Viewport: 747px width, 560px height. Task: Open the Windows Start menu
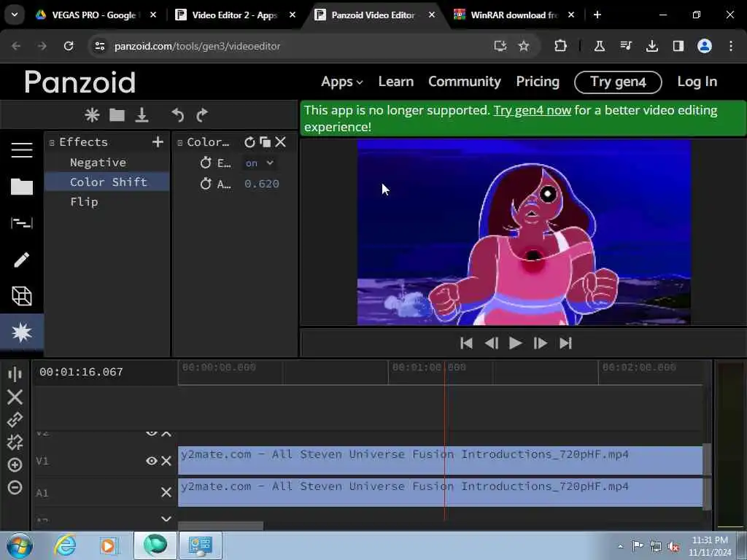[x=20, y=545]
